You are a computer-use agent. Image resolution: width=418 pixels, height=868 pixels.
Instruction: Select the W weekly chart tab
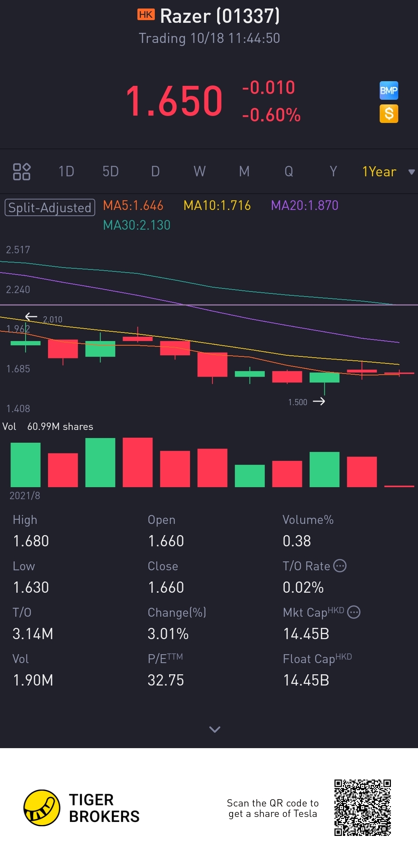200,171
